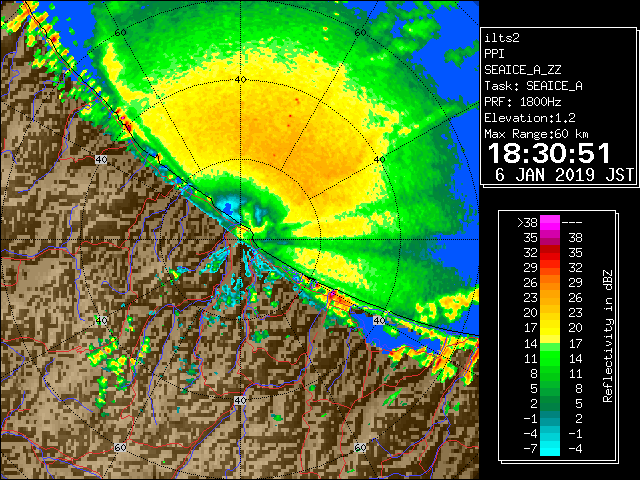Image resolution: width=640 pixels, height=480 pixels.
Task: Click the "Max Range:60 km" line
Action: 536,134
